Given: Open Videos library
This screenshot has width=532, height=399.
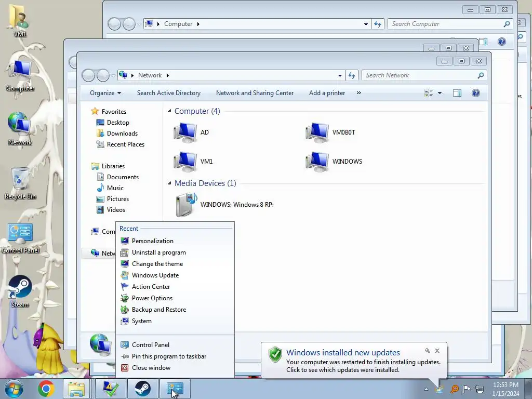Looking at the screenshot, I should [x=111, y=210].
